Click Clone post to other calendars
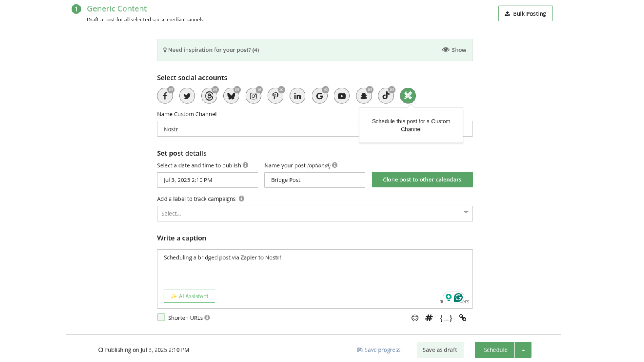This screenshot has height=362, width=644. point(422,180)
